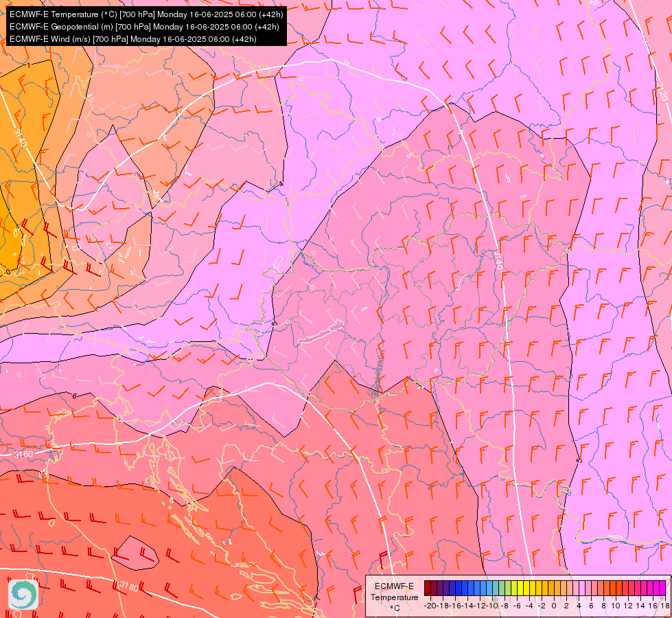This screenshot has width=672, height=618.
Task: Select the bright magenta swatch at legend's right end
Action: (662, 588)
